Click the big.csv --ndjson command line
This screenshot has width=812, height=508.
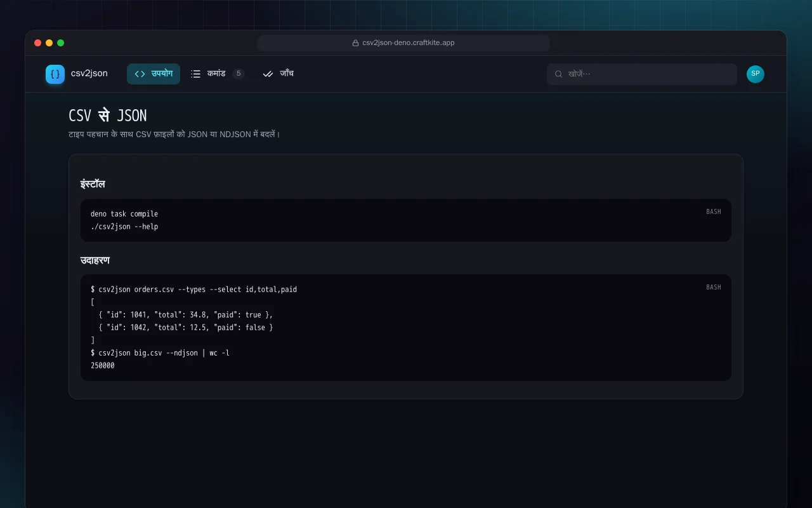[x=160, y=353]
